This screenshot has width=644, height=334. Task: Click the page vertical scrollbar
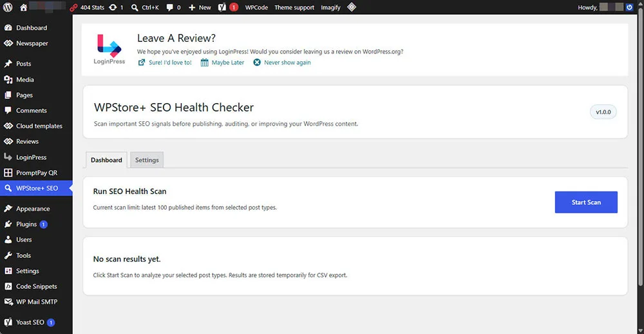[x=640, y=148]
